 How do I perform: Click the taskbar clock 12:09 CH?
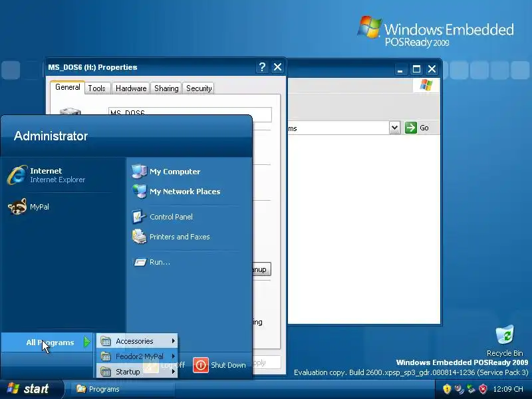508,389
